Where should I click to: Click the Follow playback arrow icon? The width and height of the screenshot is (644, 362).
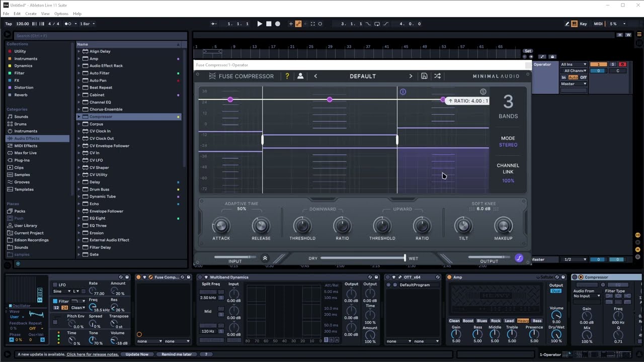pos(214,24)
